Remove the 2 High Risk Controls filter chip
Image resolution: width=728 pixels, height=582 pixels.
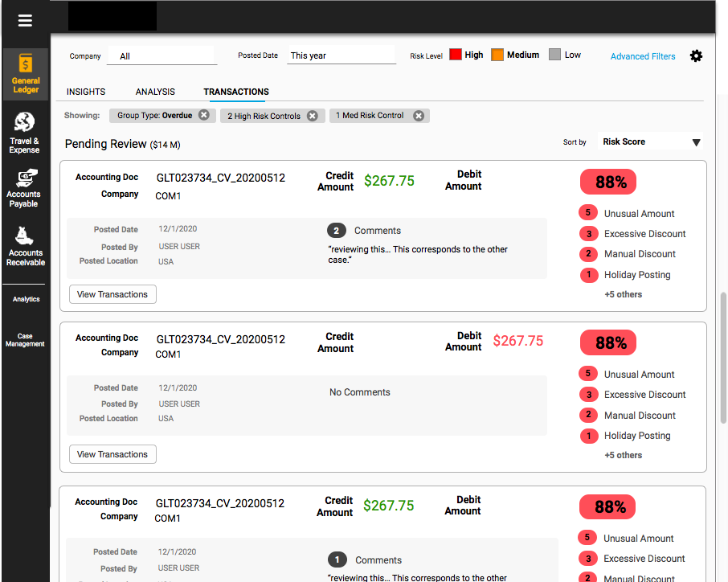pos(313,116)
